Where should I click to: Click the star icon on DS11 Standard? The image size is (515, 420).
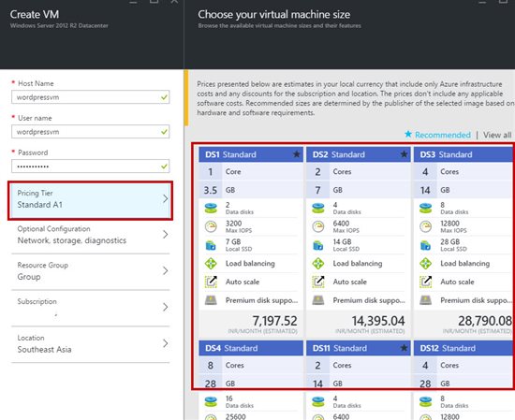[x=404, y=348]
